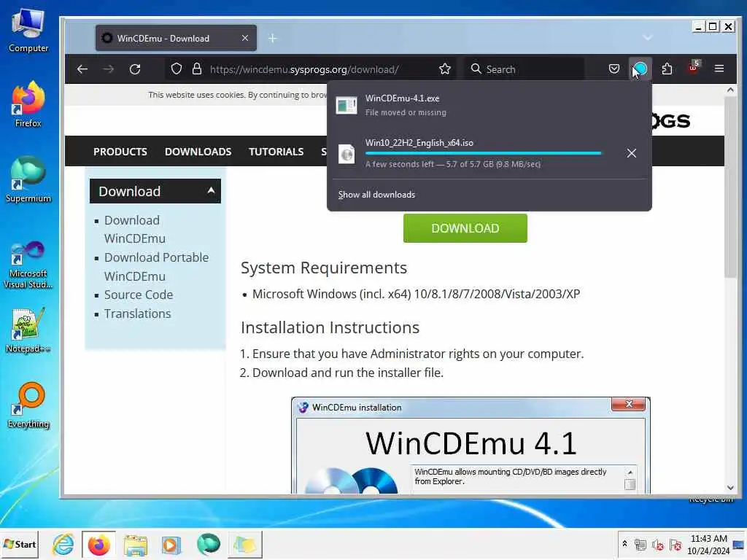The height and width of the screenshot is (560, 747).
Task: Click the green DOWNLOAD button
Action: [465, 228]
